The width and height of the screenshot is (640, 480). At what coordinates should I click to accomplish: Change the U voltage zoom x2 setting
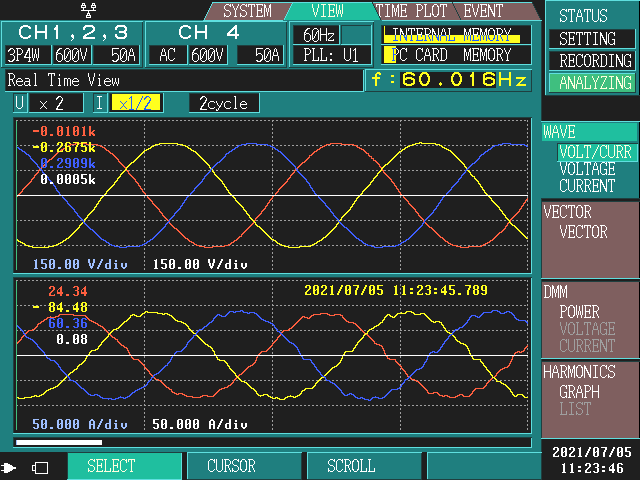pyautogui.click(x=56, y=103)
